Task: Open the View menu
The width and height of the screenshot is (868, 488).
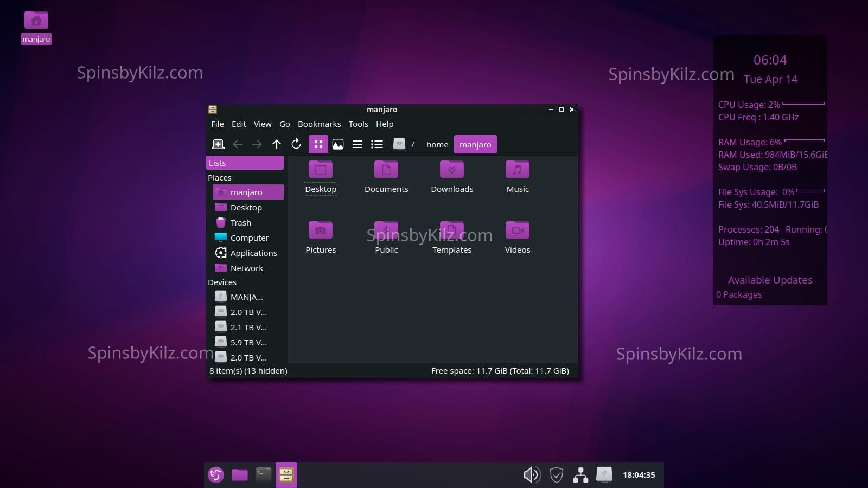Action: click(x=263, y=124)
